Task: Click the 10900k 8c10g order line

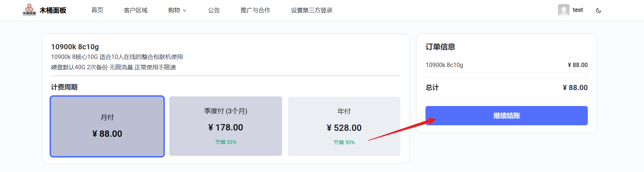Action: pyautogui.click(x=506, y=65)
